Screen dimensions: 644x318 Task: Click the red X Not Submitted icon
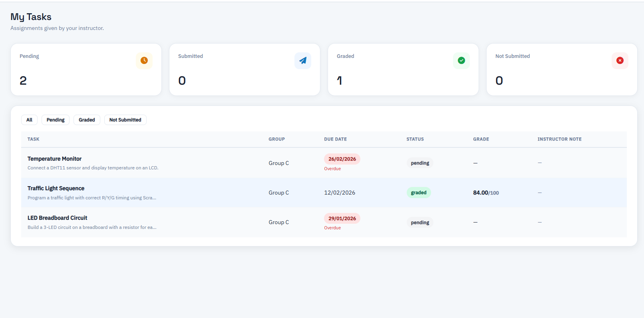coord(620,60)
